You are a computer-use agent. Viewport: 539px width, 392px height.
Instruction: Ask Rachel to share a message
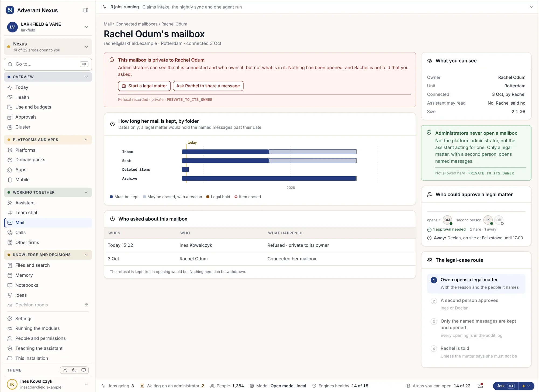click(x=208, y=86)
